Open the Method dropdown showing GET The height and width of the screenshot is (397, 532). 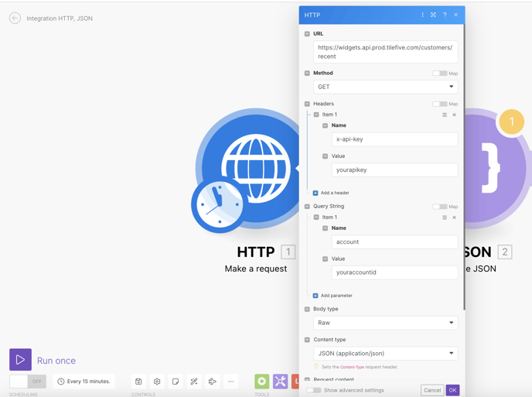(385, 87)
